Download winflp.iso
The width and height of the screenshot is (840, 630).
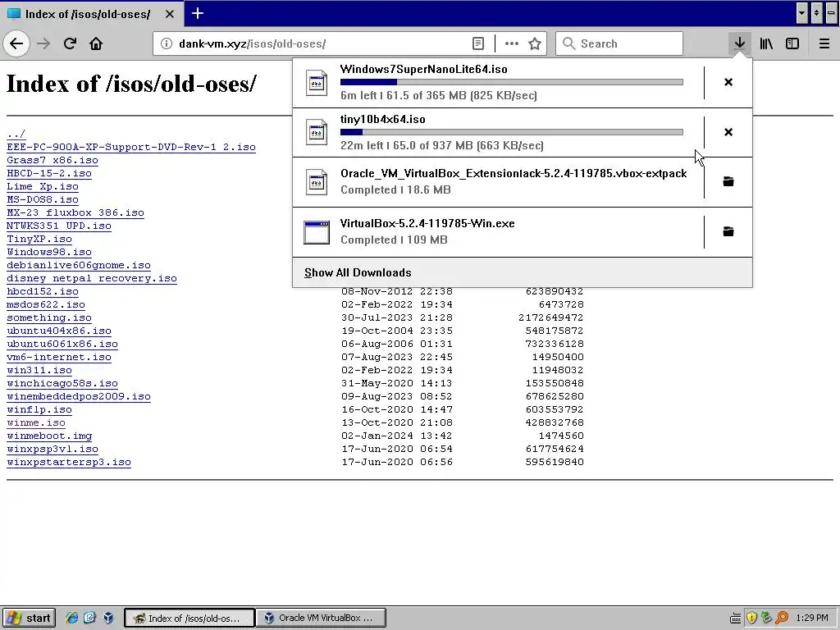tap(39, 409)
